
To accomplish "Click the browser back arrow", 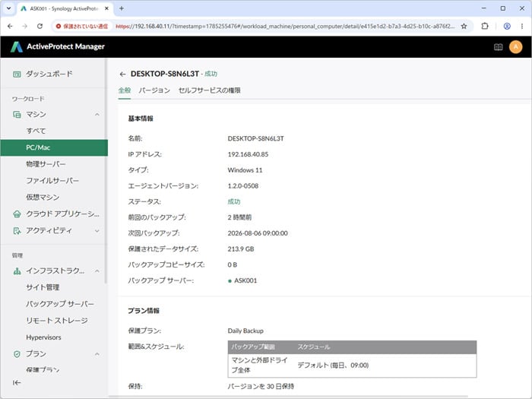I will [10, 26].
